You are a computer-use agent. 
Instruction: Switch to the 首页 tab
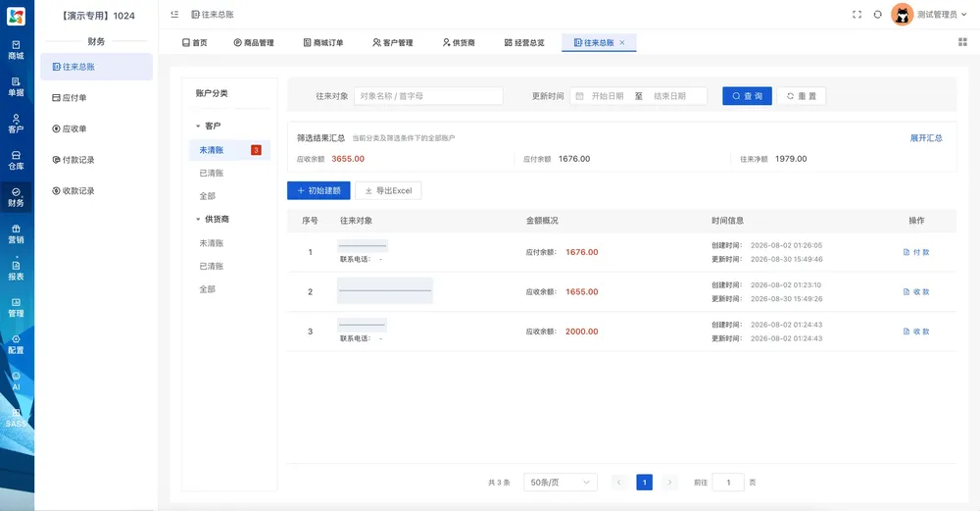click(194, 42)
